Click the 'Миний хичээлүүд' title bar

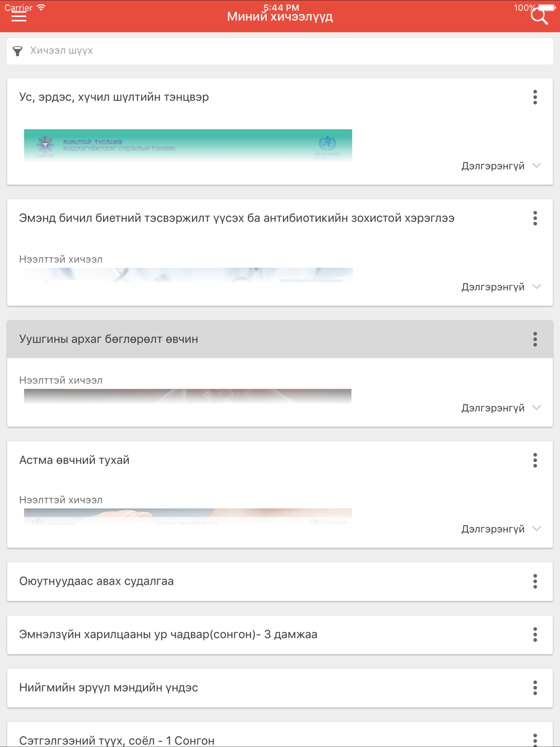280,16
